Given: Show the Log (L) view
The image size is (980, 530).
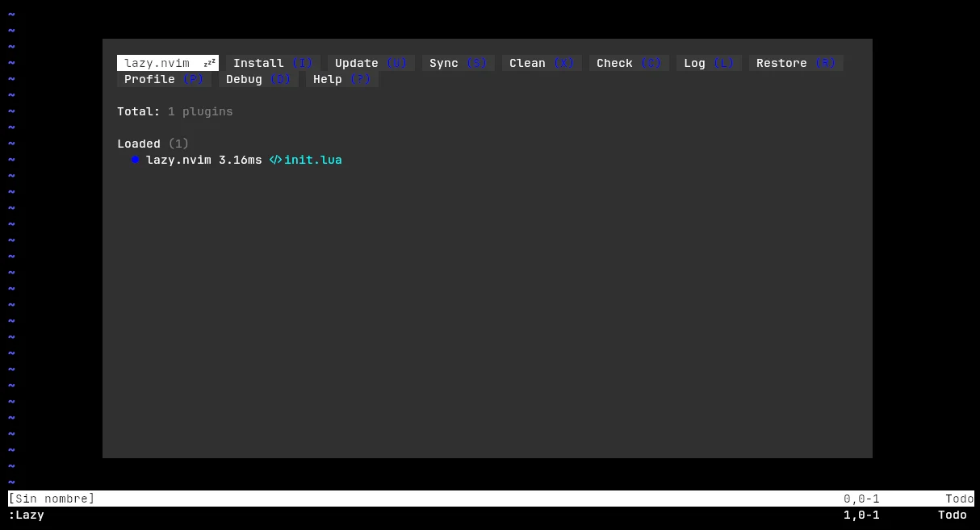Looking at the screenshot, I should point(709,63).
